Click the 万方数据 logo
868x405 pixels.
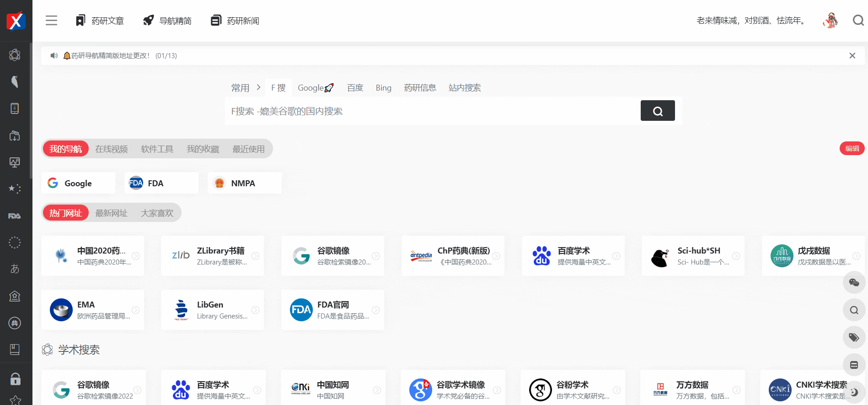660,389
